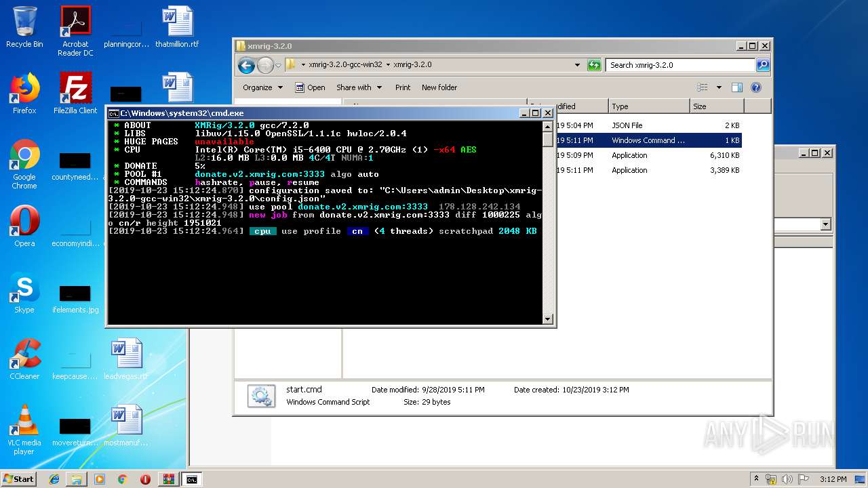The width and height of the screenshot is (868, 488).
Task: Launch Acrobat Reader DC from the desktop
Action: click(x=75, y=31)
